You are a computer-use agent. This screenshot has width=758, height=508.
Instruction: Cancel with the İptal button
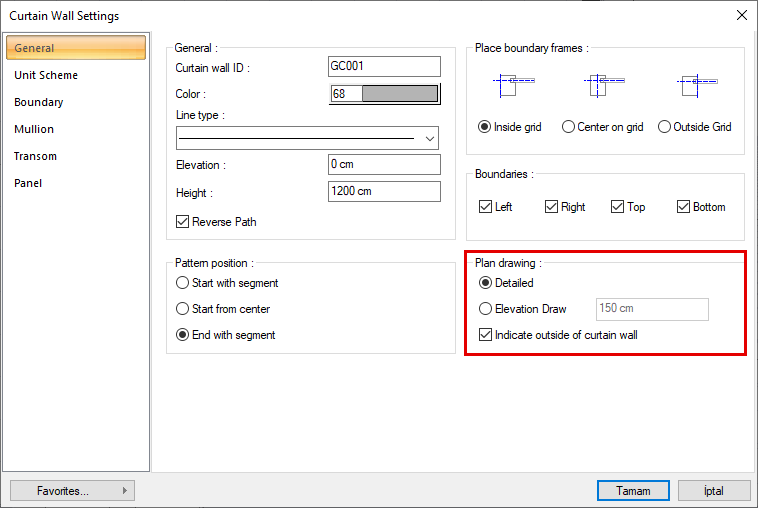[714, 491]
